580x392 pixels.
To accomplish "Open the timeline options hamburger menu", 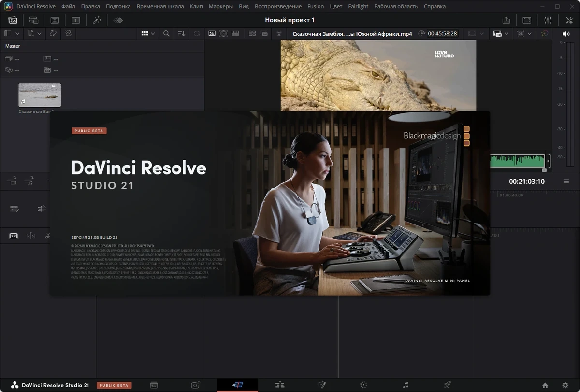I will [x=566, y=182].
